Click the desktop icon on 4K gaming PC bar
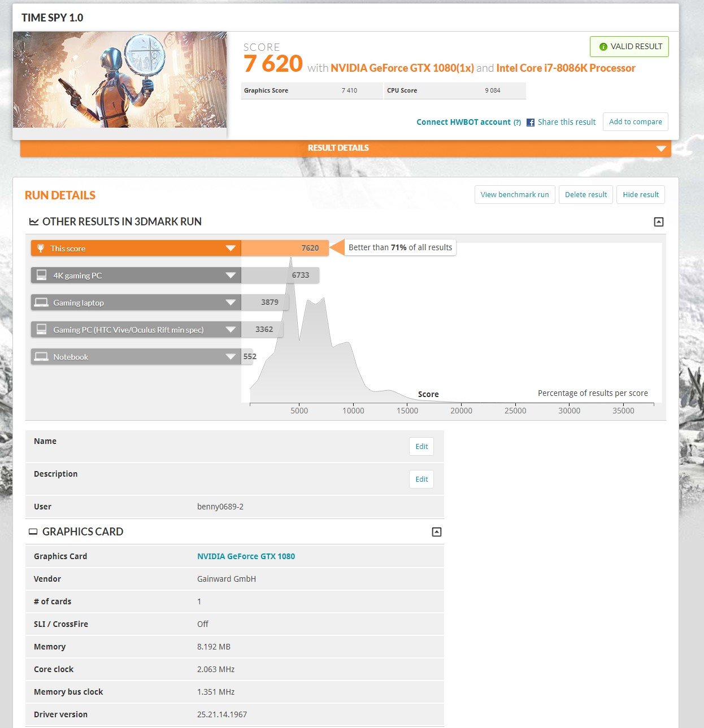 point(41,275)
